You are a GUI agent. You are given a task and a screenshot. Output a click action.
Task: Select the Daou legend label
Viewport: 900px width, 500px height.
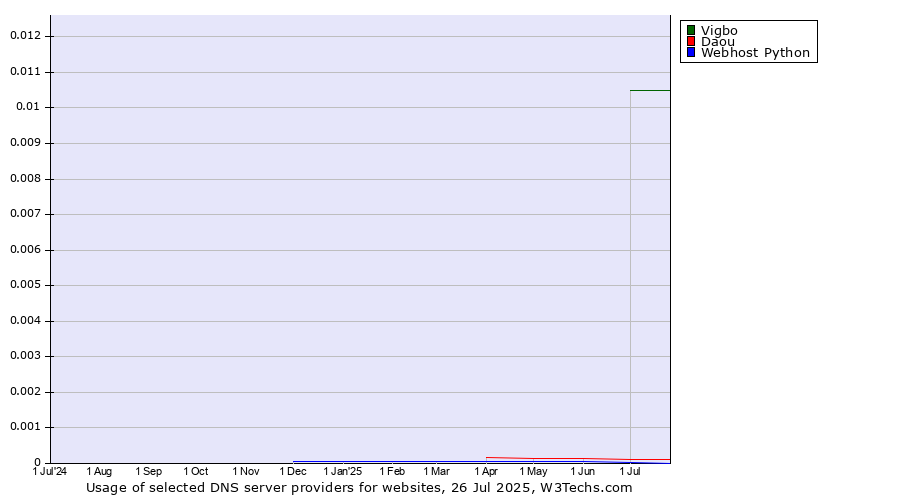coord(717,42)
